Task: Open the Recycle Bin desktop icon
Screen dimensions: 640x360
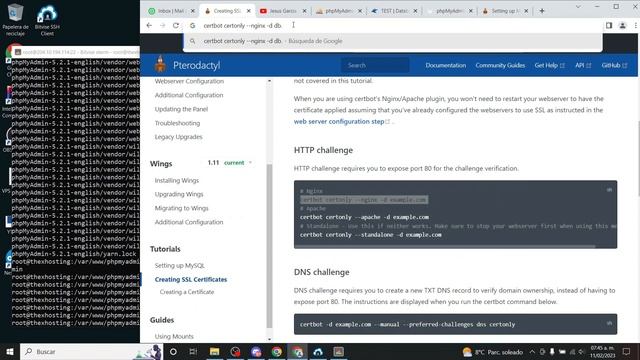Action: [16, 19]
